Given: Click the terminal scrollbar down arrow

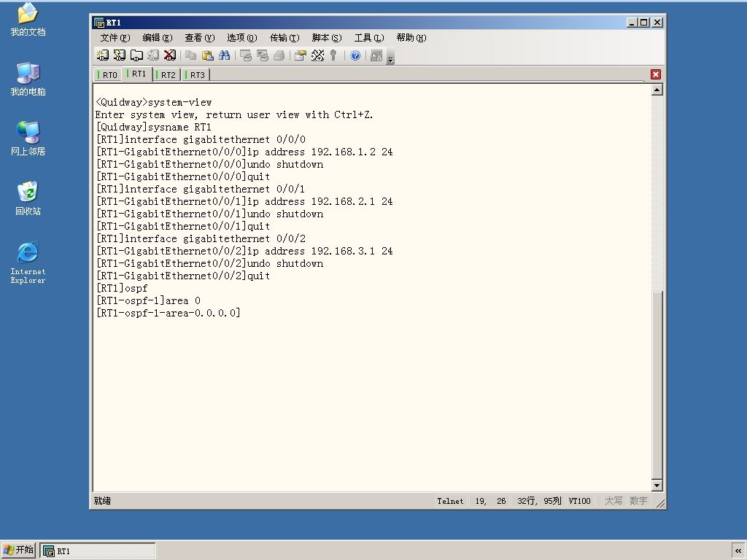Looking at the screenshot, I should pyautogui.click(x=657, y=485).
